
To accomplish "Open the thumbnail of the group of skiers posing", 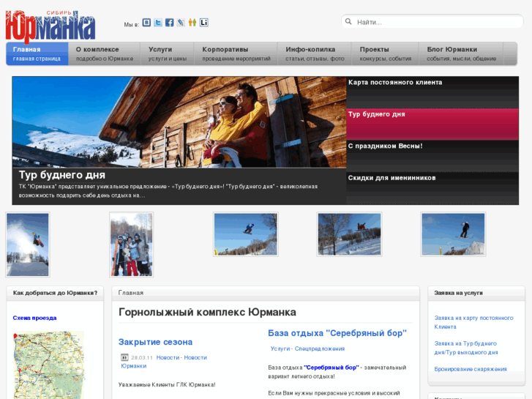I will click(131, 245).
